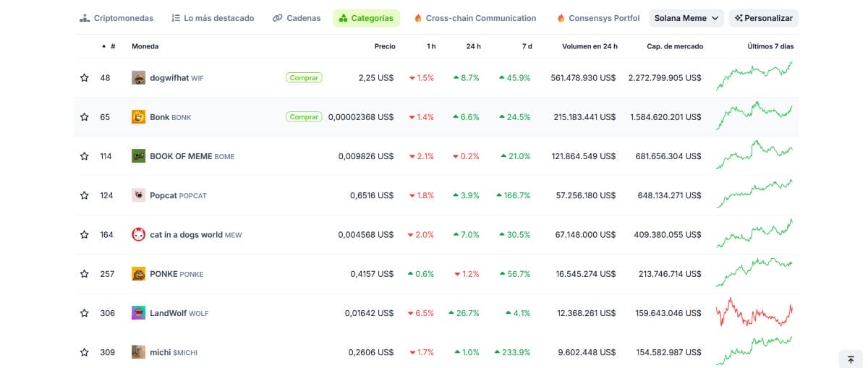This screenshot has height=368, width=868.
Task: Click Comprar button for dogwifhat
Action: click(304, 78)
